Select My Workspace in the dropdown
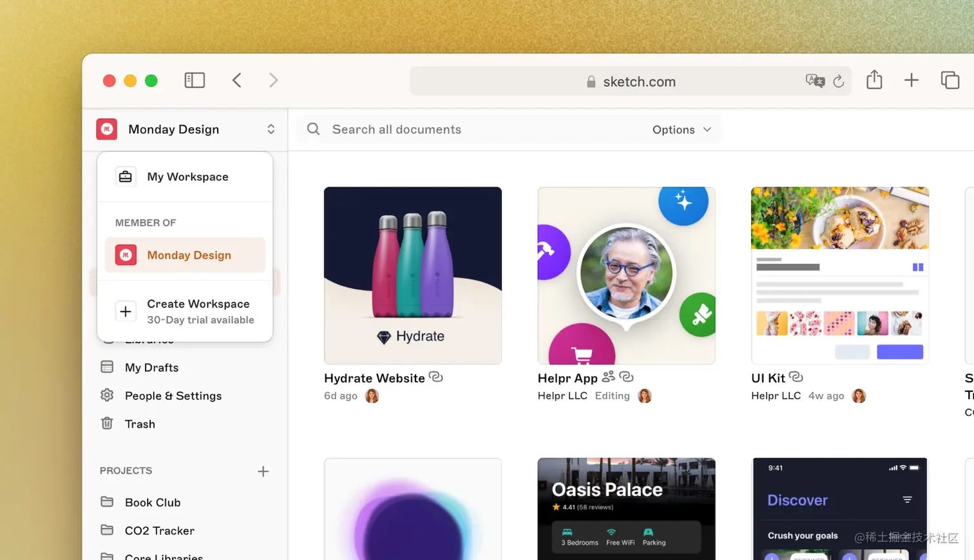The width and height of the screenshot is (974, 560). [x=185, y=176]
